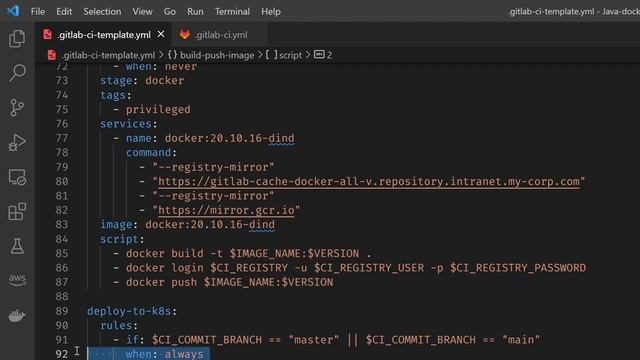Click 'docker build -t' command on line 85
Viewport: 640px width, 360px height.
(174, 253)
